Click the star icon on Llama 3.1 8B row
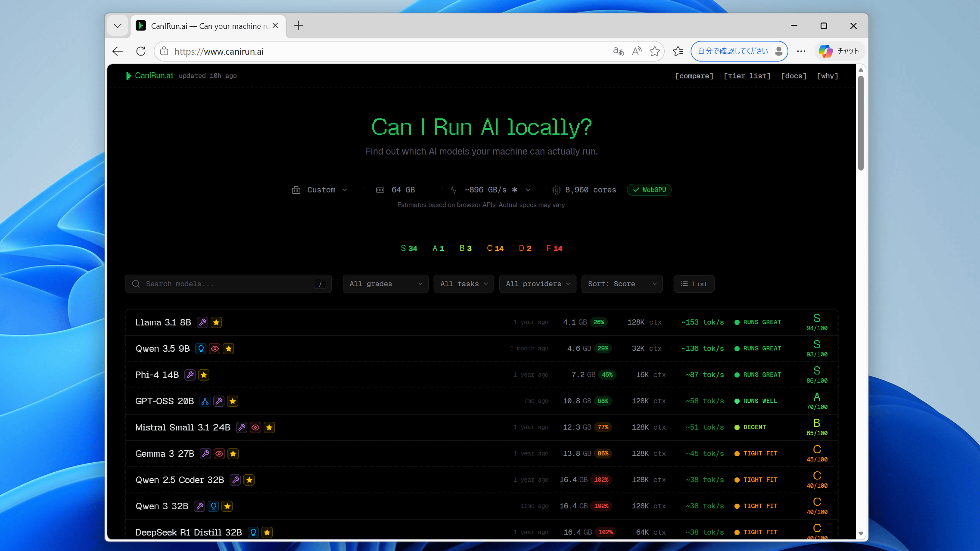This screenshot has height=551, width=980. tap(216, 322)
